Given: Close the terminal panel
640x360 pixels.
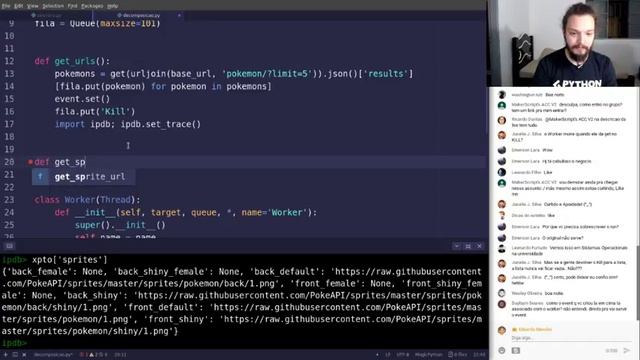Looking at the screenshot, I should (x=479, y=246).
